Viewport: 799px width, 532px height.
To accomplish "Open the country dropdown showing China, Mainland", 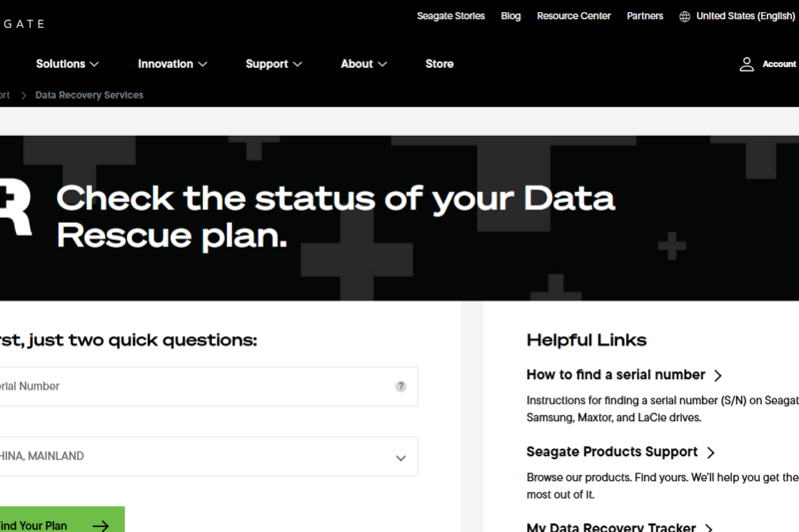I will pos(209,456).
